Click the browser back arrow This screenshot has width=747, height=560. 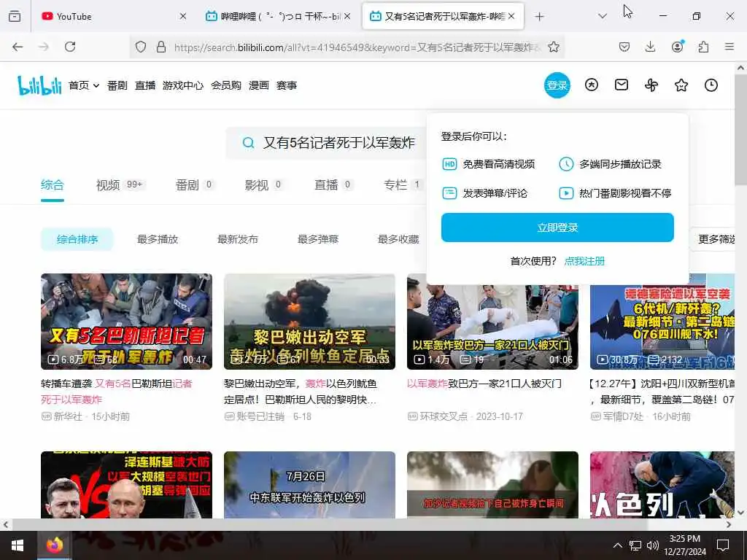pos(18,47)
